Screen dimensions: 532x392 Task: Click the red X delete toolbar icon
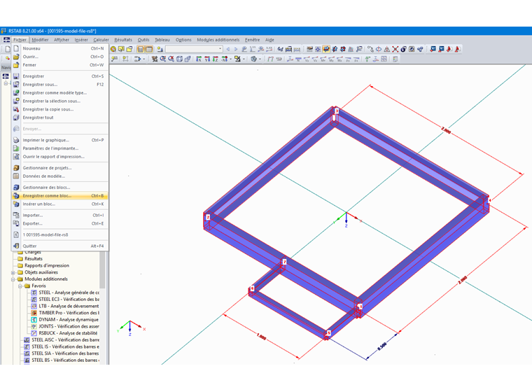395,49
